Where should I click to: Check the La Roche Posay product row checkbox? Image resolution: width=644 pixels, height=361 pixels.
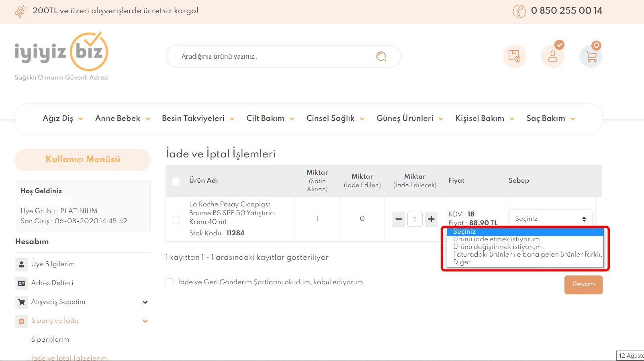click(176, 220)
